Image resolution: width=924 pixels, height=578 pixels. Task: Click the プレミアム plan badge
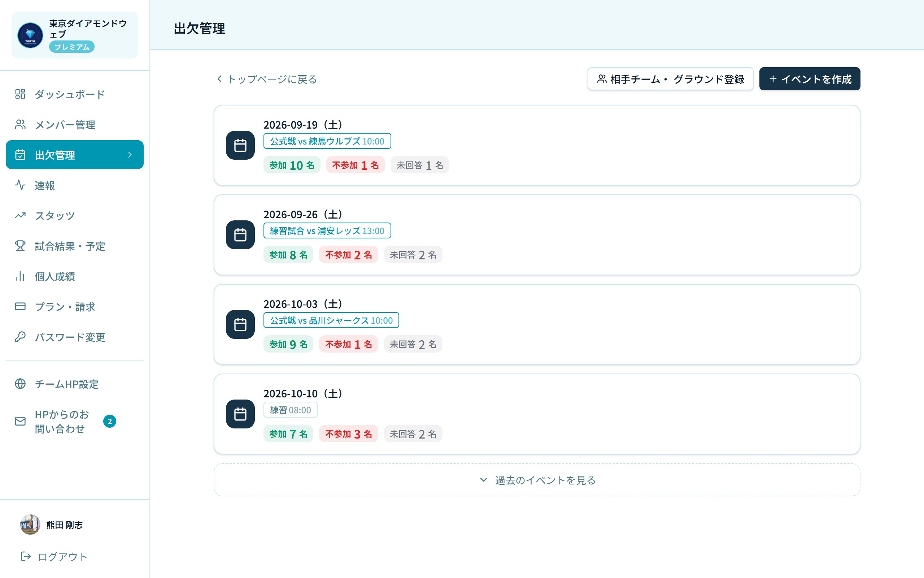[72, 47]
